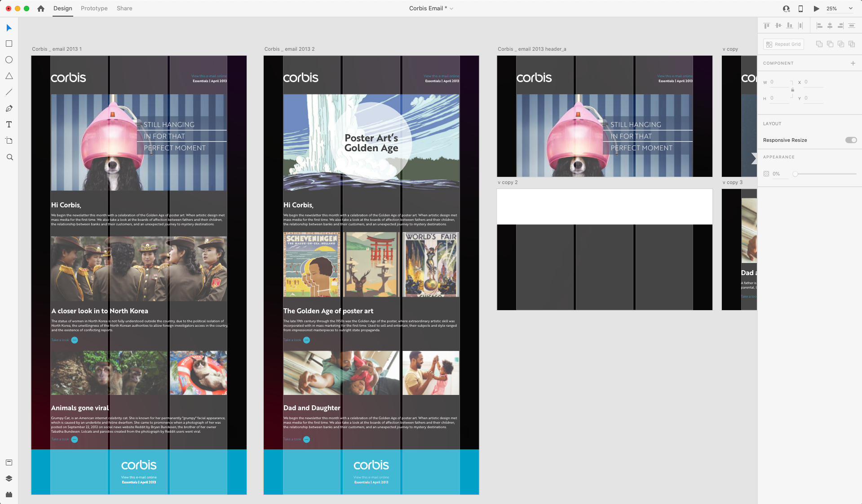
Task: Click the mobile device preview icon
Action: point(800,9)
